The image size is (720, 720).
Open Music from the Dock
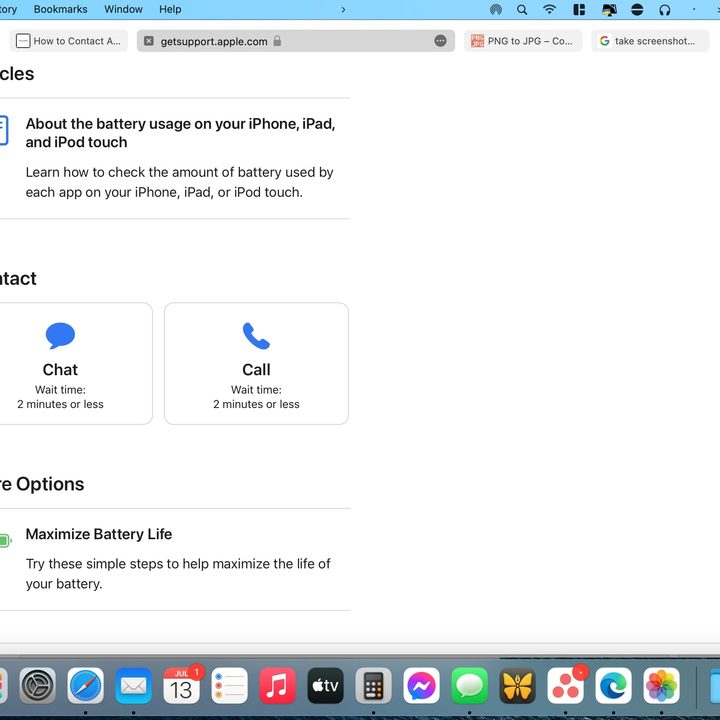pos(277,686)
